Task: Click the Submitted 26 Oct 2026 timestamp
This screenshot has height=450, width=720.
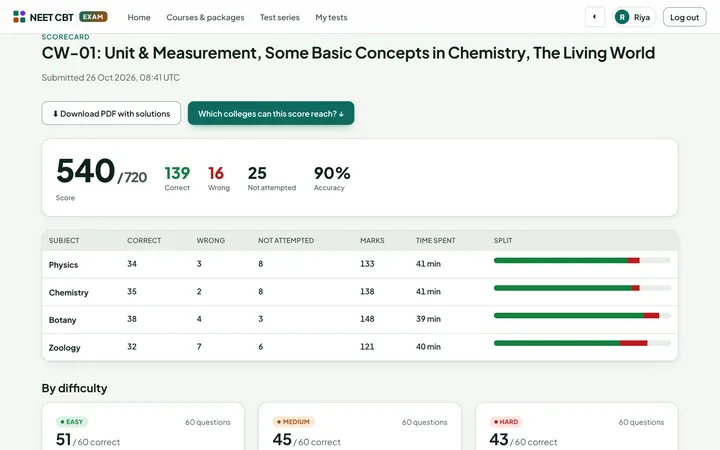Action: tap(111, 78)
